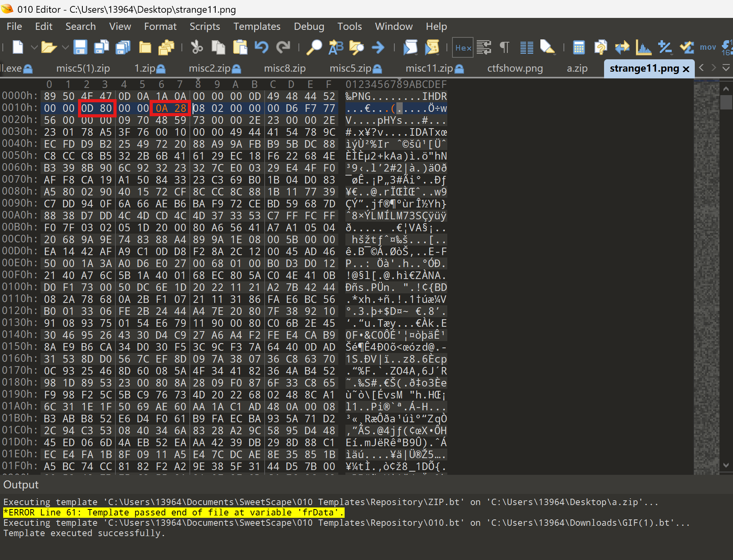Open a file using the yellow folder icon
733x560 pixels.
(x=49, y=47)
